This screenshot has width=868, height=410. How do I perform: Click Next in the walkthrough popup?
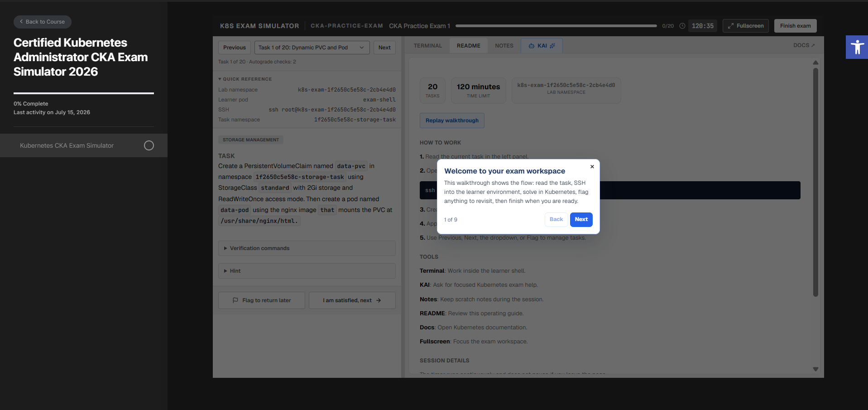581,219
